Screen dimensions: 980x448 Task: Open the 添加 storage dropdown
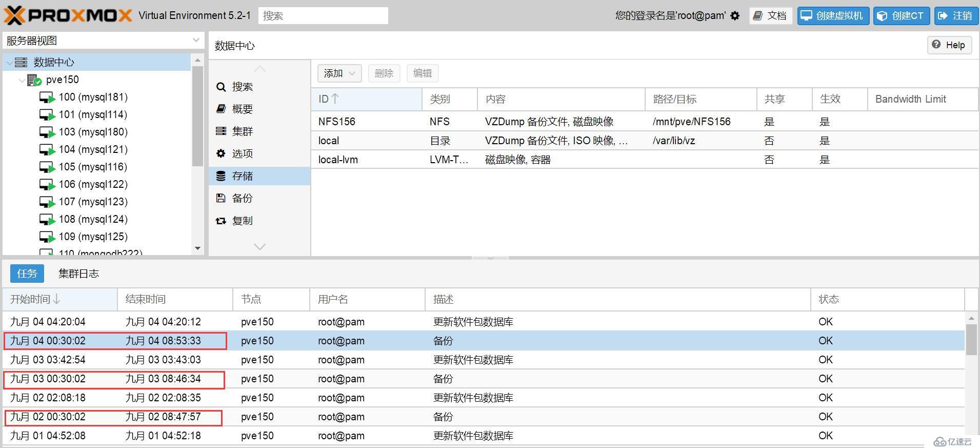tap(339, 73)
